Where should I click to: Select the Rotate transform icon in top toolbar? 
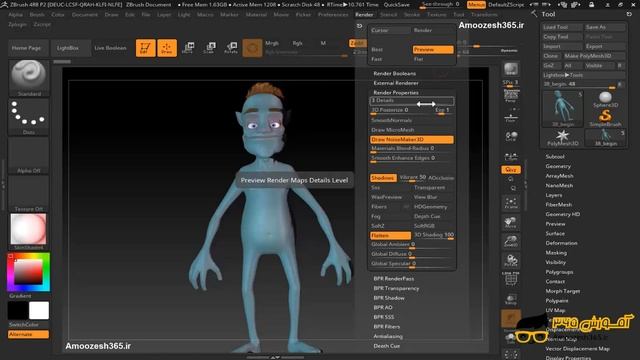tap(231, 48)
